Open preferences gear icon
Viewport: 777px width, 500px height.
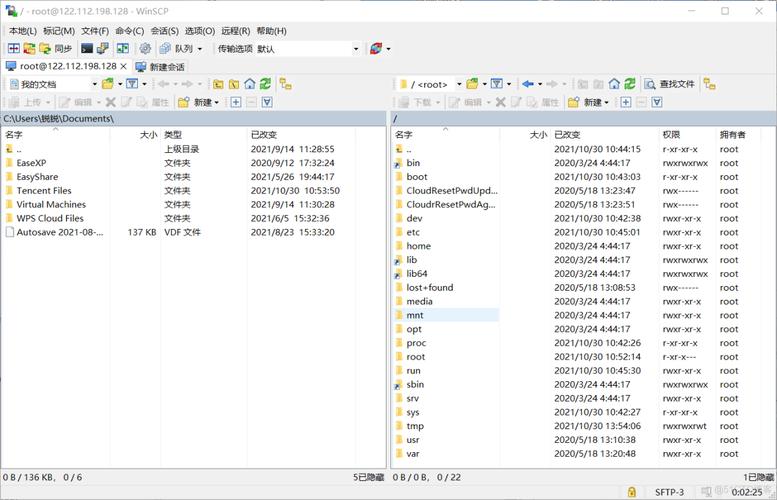(x=145, y=49)
